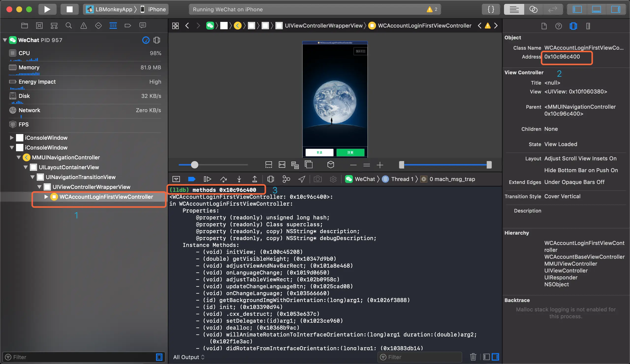This screenshot has width=630, height=364.
Task: Expand the first iConsoleWindow row
Action: [12, 138]
